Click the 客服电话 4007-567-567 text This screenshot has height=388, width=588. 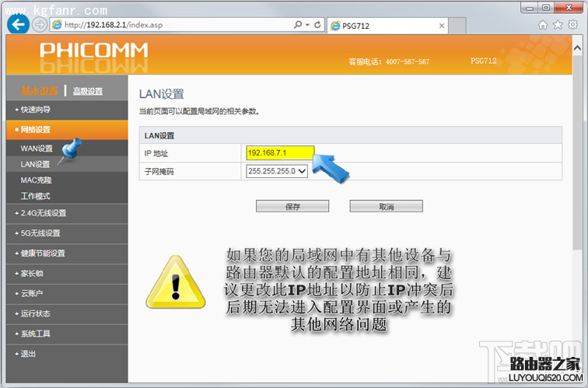point(389,61)
